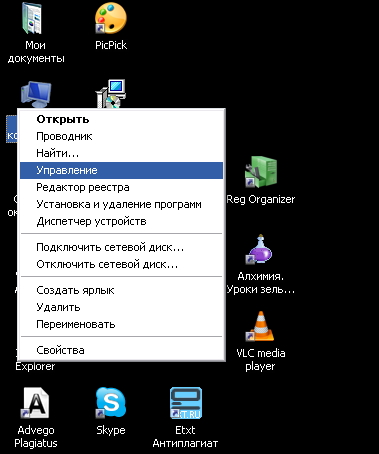
Task: Pick Переименовать in the context menu
Action: [x=121, y=324]
